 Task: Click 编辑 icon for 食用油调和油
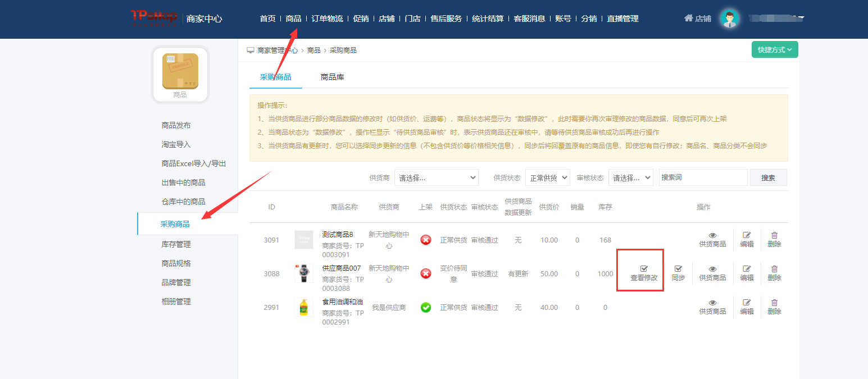pyautogui.click(x=747, y=303)
